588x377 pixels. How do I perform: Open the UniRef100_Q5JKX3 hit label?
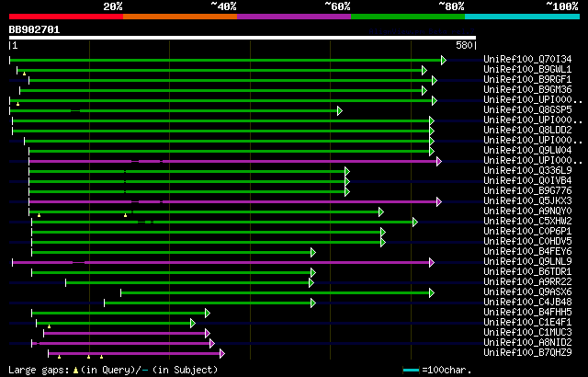coord(527,201)
